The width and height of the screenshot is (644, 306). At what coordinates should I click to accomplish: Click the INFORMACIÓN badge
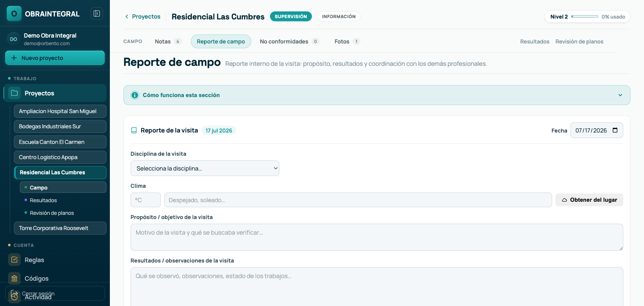339,16
